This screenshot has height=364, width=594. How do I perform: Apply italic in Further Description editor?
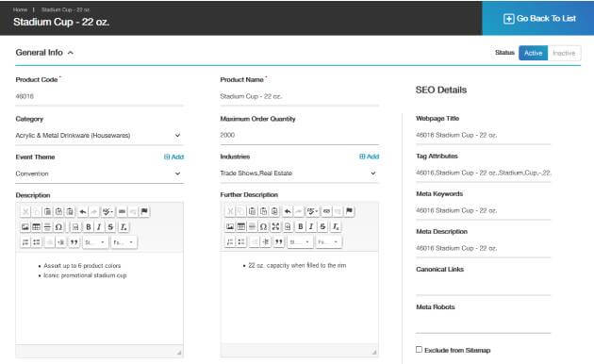pyautogui.click(x=311, y=226)
